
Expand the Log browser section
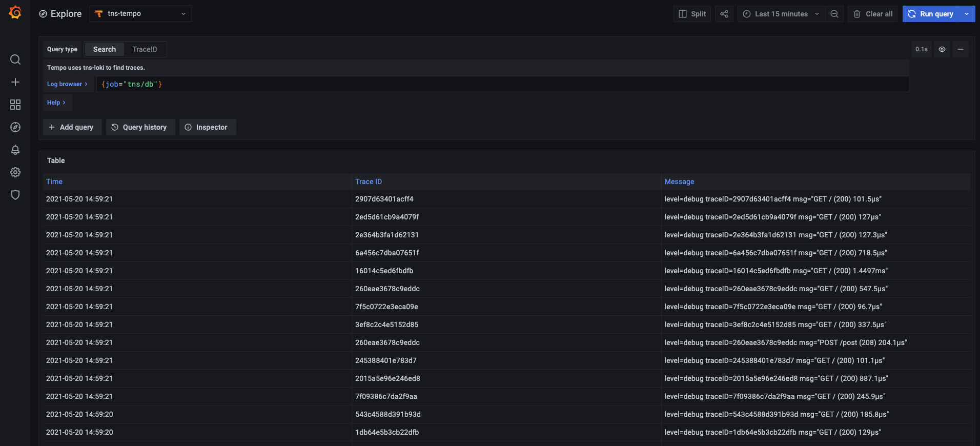point(67,84)
